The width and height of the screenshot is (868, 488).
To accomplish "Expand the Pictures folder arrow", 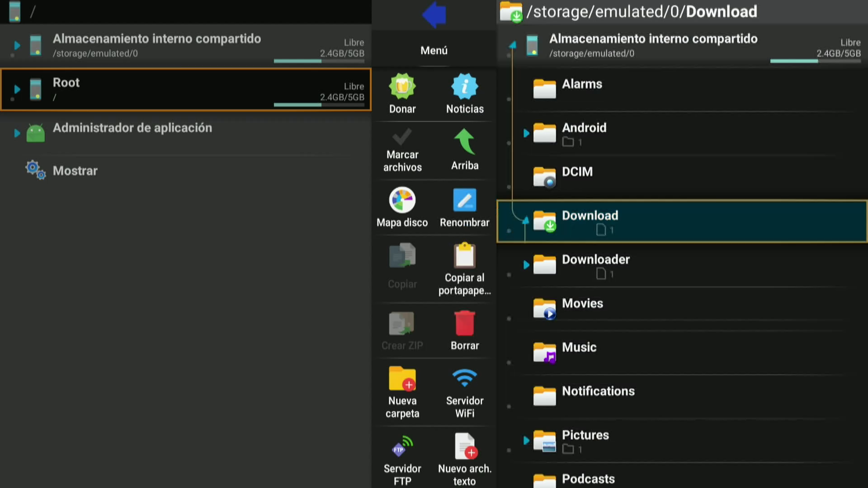I will point(526,440).
